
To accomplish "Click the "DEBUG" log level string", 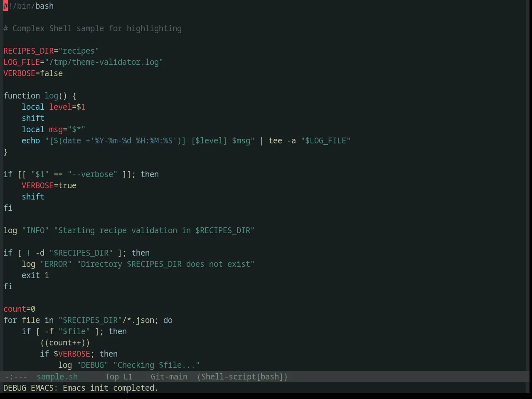I will [x=92, y=365].
